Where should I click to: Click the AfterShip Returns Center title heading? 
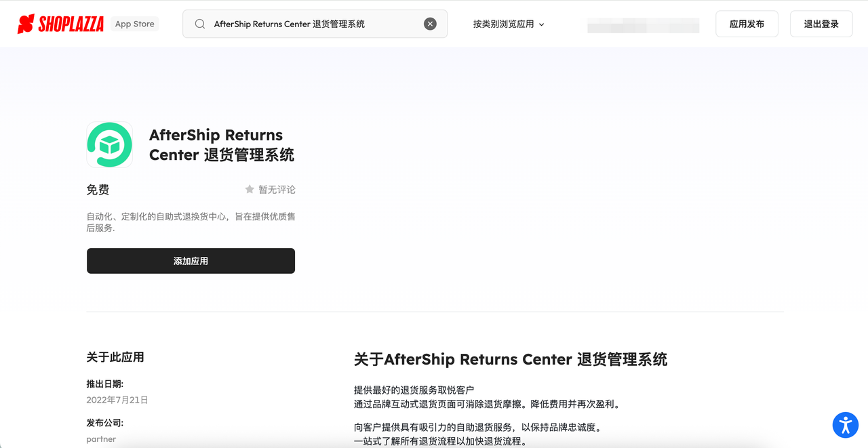(222, 144)
